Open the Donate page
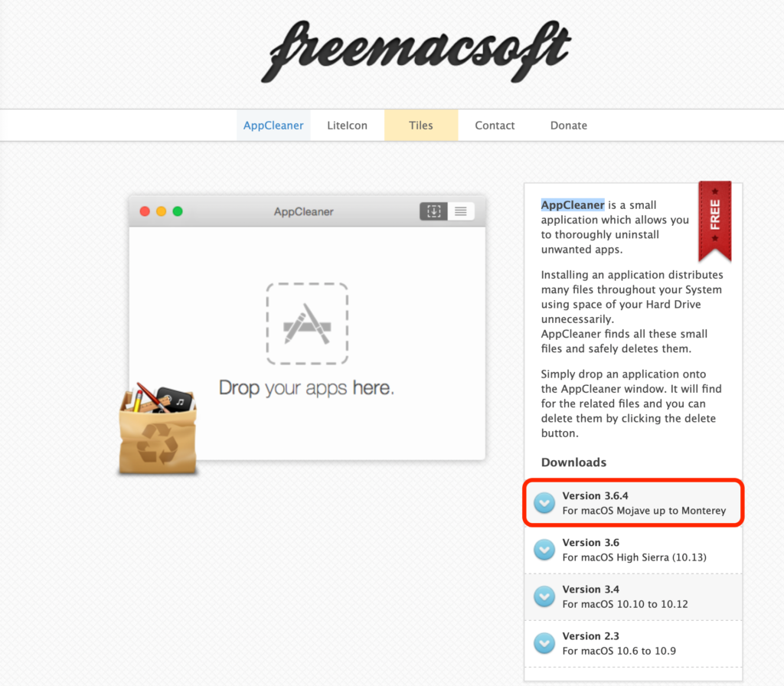This screenshot has width=784, height=686. click(568, 125)
